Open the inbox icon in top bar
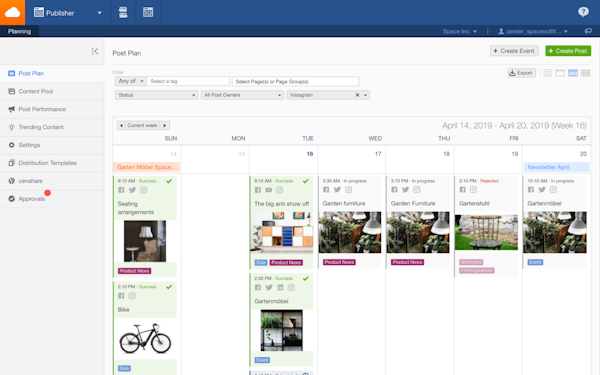Screen dimensions: 600x375 point(123,12)
